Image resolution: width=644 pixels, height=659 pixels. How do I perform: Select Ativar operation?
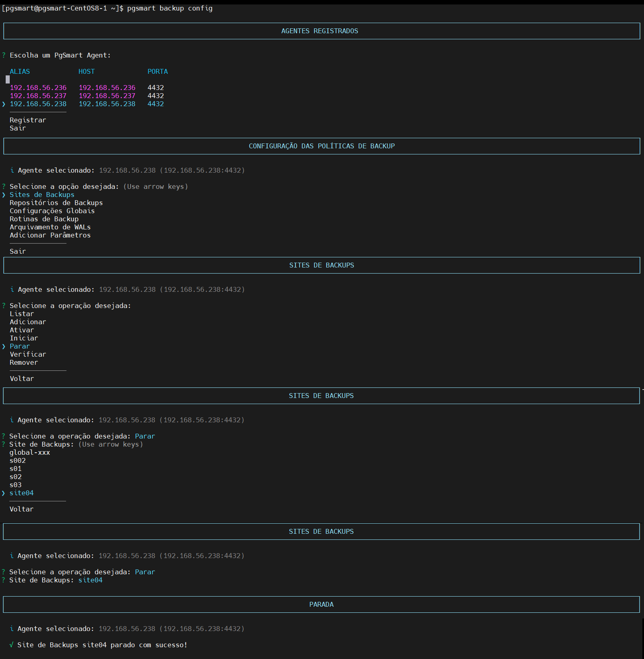(22, 330)
